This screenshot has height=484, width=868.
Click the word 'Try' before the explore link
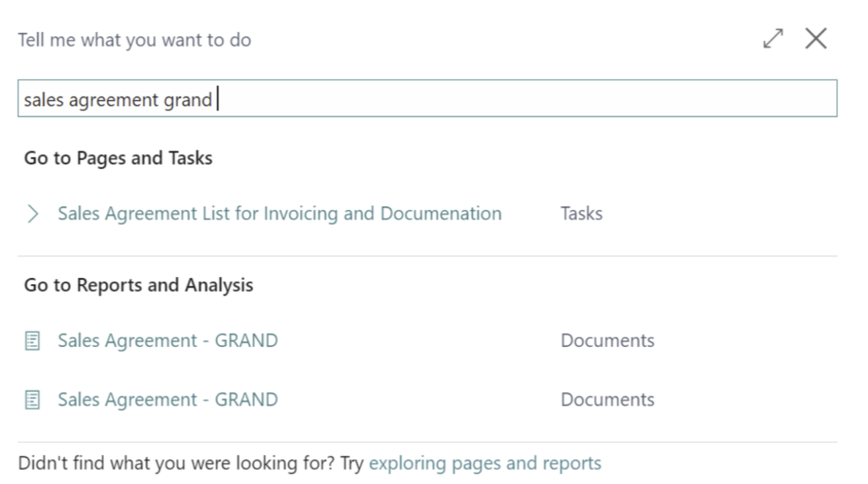coord(352,463)
